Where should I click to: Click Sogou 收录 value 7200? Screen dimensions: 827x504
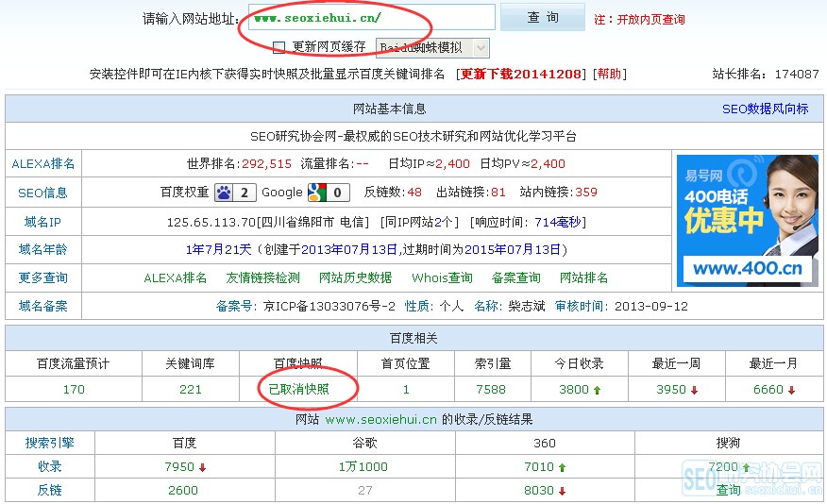[723, 467]
